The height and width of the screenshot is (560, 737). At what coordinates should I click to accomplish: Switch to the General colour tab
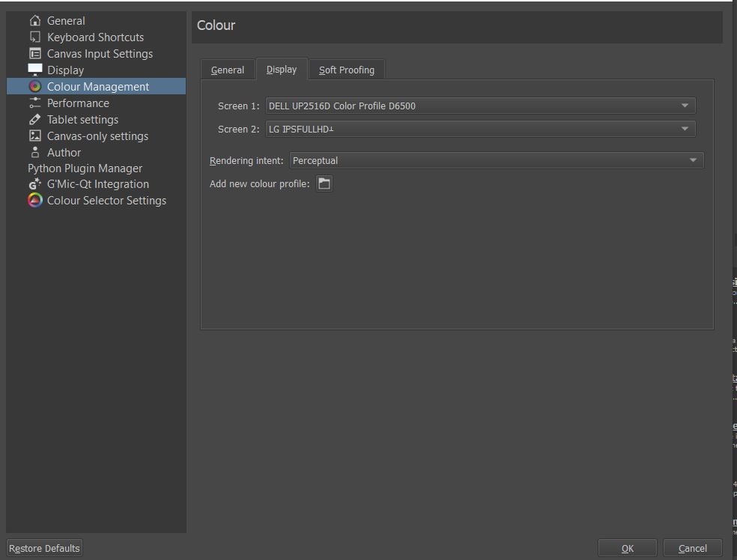[x=228, y=70]
